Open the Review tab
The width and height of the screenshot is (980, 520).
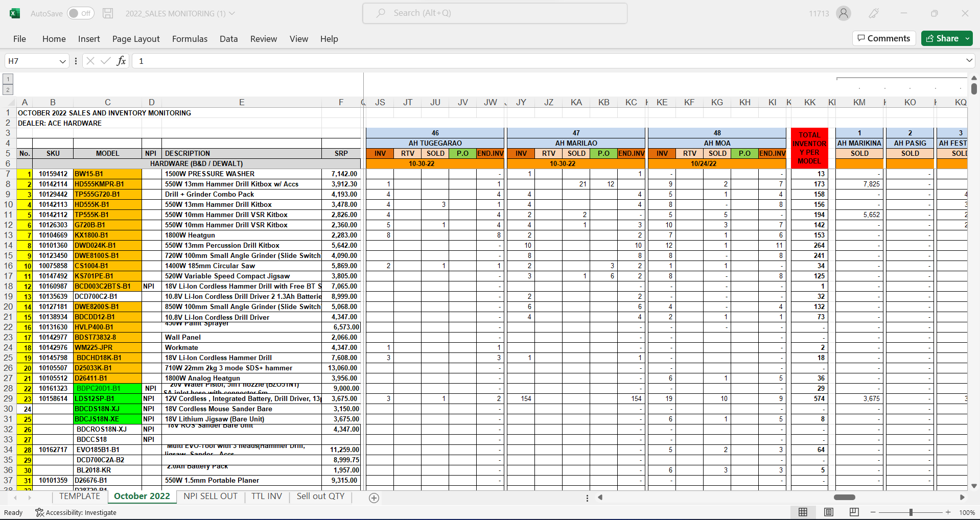tap(264, 39)
